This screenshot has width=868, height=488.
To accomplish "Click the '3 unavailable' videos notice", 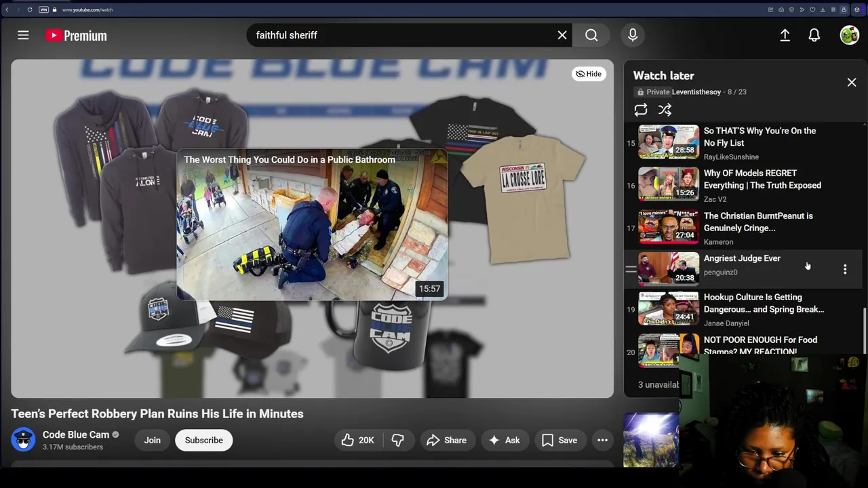I will pyautogui.click(x=658, y=385).
